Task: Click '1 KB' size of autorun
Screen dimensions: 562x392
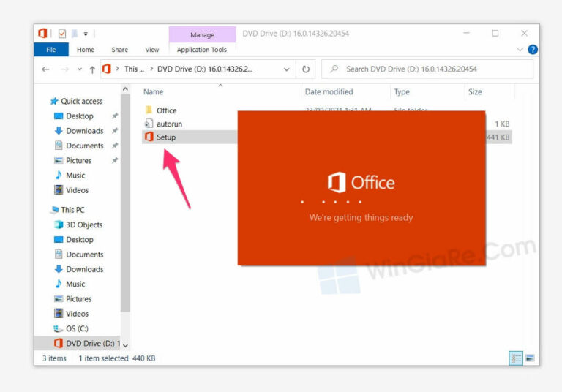Action: click(x=502, y=124)
